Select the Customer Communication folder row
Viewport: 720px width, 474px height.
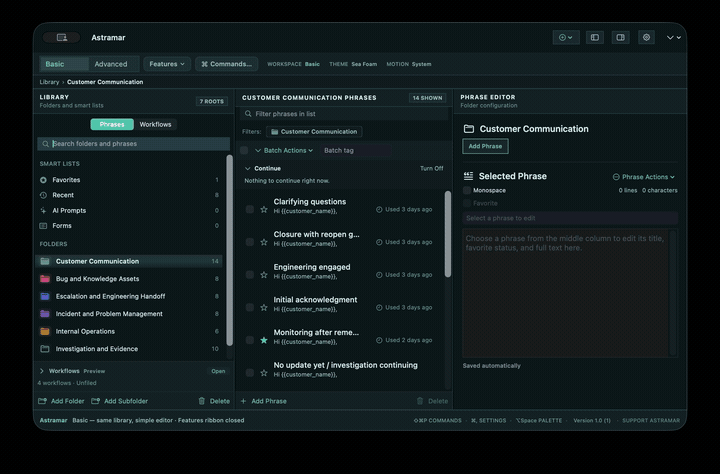tap(129, 261)
